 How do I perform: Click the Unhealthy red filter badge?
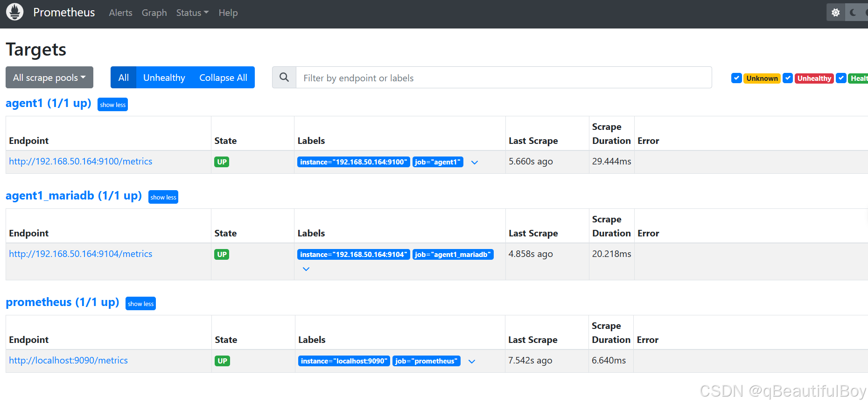814,78
